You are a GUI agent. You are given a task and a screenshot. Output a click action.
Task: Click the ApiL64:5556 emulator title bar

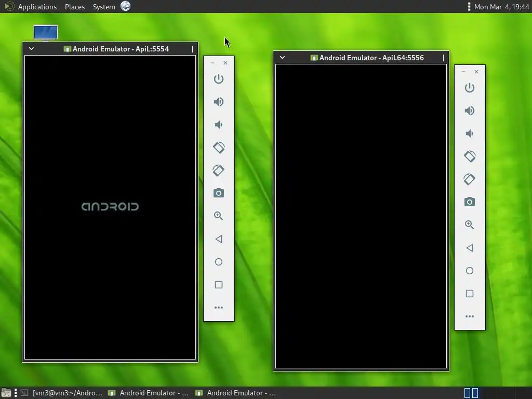[x=361, y=58]
